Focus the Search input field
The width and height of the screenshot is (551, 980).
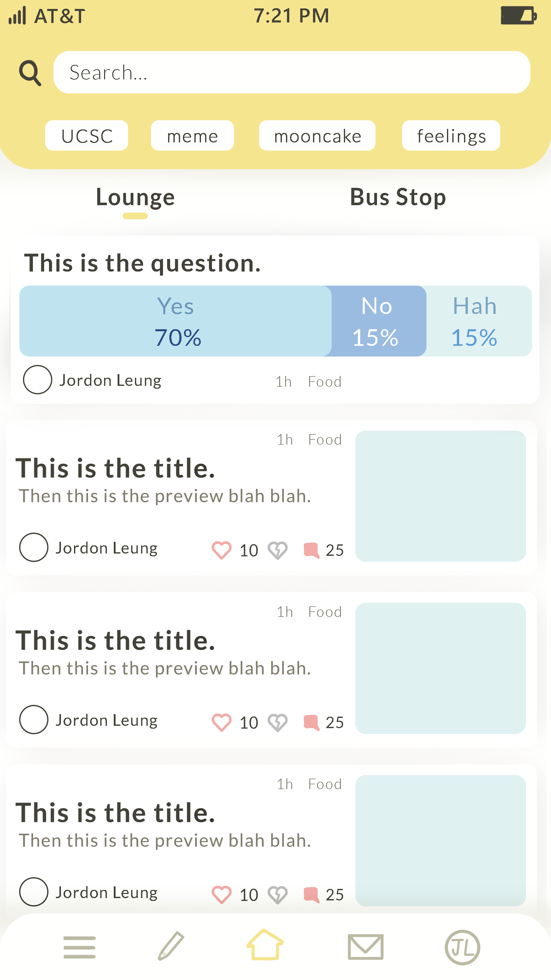292,72
